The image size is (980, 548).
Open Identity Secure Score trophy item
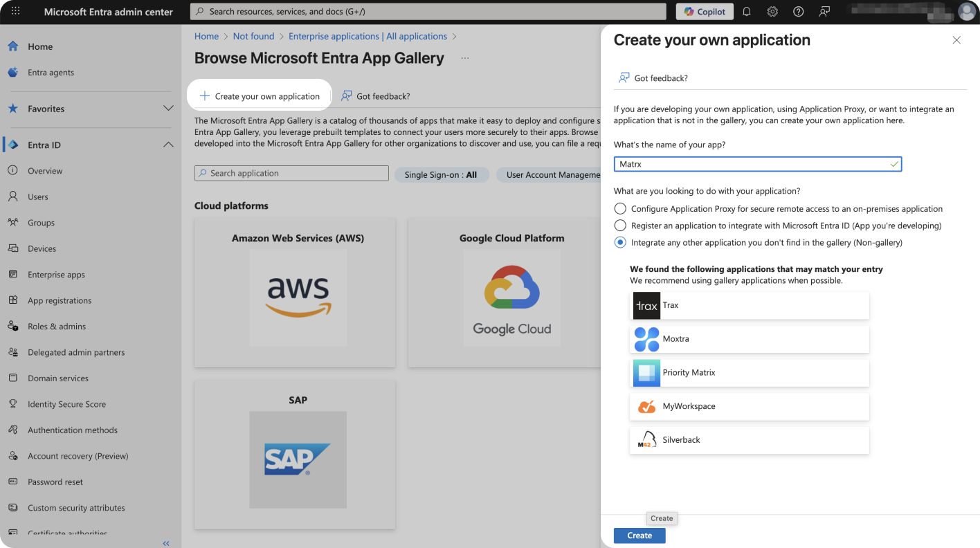tap(66, 404)
